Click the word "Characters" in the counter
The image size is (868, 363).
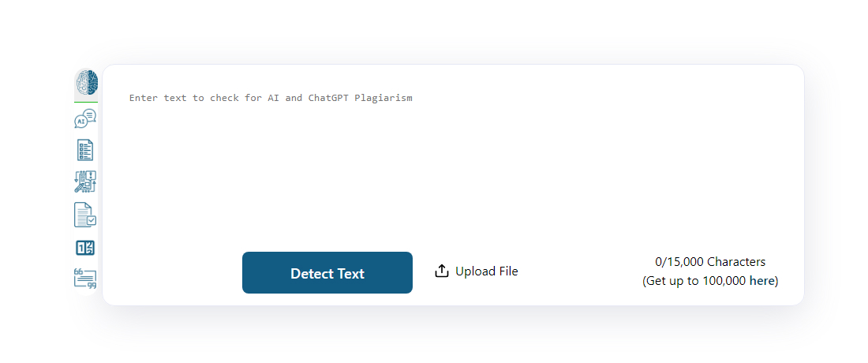point(736,262)
